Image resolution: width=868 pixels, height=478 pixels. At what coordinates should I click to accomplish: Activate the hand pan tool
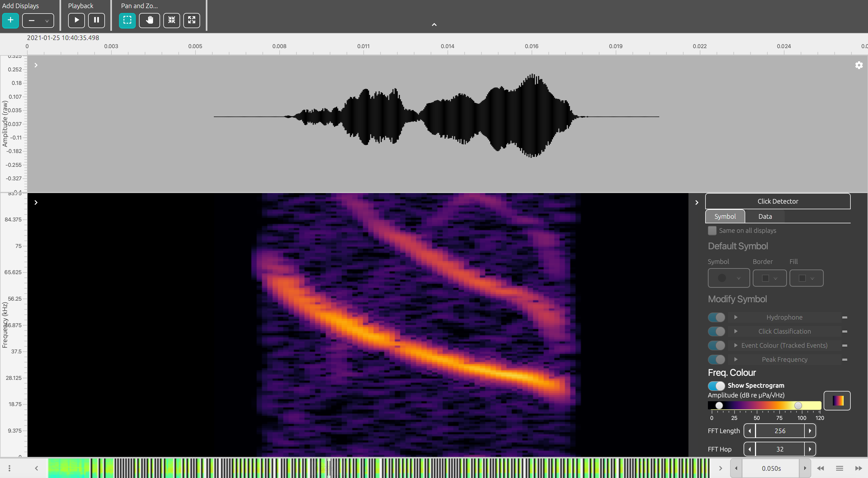click(149, 20)
